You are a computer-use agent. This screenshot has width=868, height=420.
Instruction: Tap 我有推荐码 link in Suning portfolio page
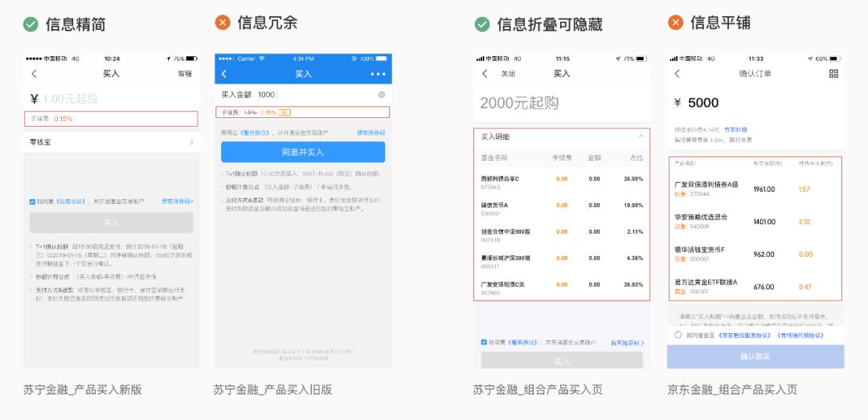tap(628, 343)
